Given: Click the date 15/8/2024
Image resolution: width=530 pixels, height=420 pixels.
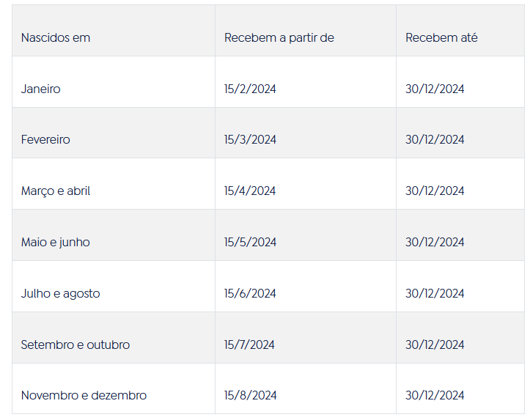Looking at the screenshot, I should pyautogui.click(x=250, y=395).
